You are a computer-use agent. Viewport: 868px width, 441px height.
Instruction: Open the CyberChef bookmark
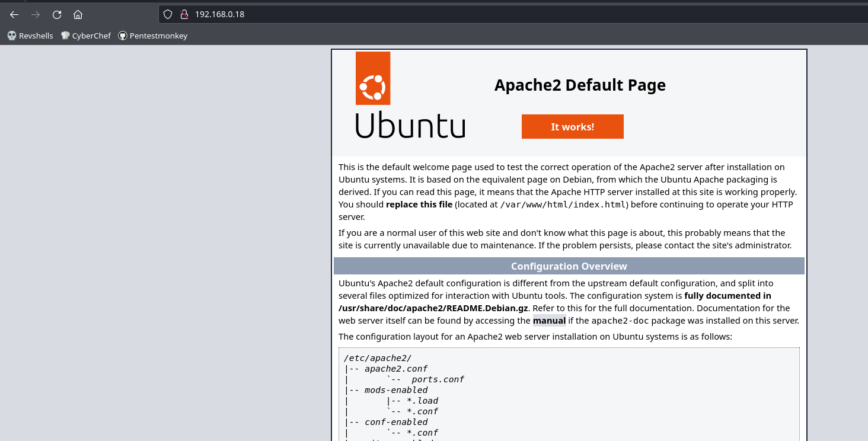86,36
